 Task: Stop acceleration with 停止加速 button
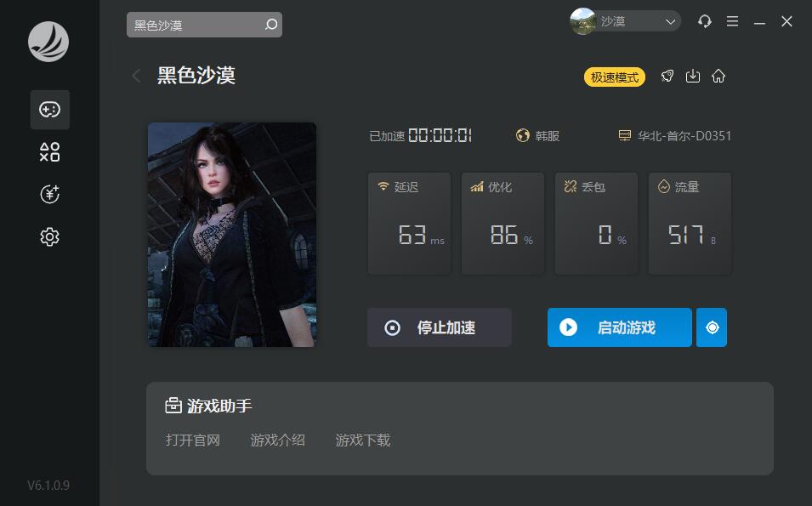click(x=439, y=327)
